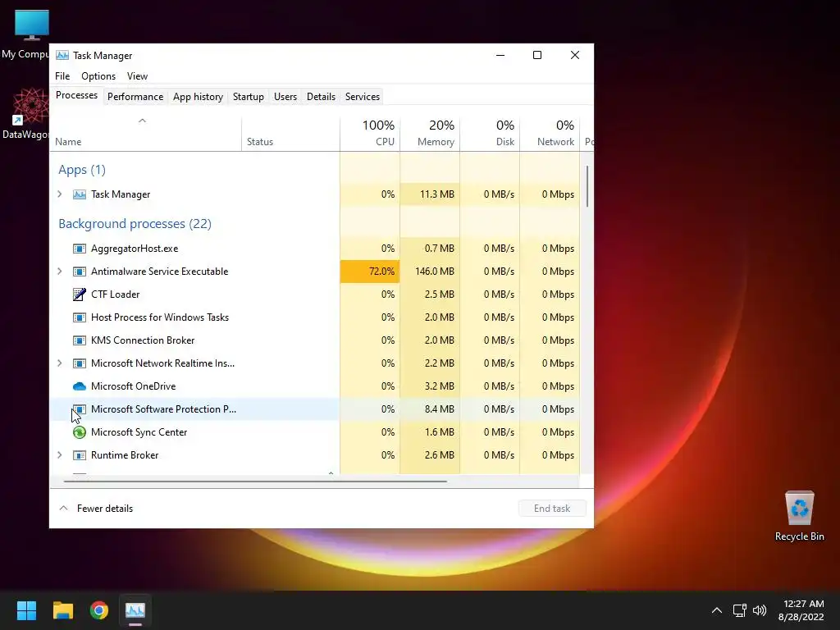Viewport: 840px width, 630px height.
Task: Select the Recycle Bin desktop icon
Action: pos(799,516)
